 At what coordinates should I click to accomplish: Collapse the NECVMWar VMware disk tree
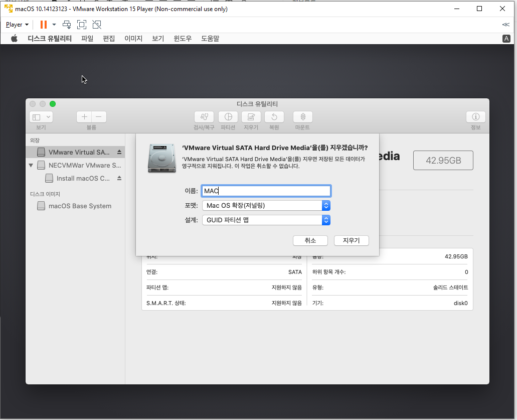click(x=31, y=165)
